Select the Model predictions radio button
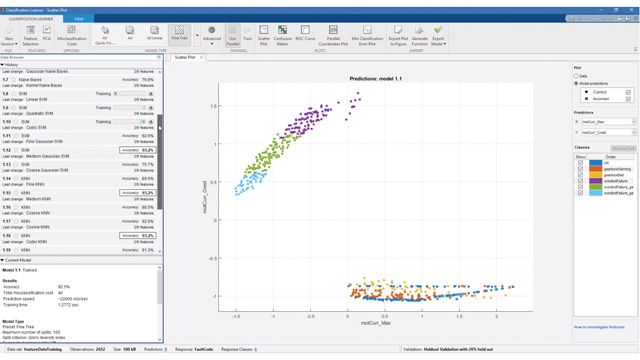 click(576, 83)
